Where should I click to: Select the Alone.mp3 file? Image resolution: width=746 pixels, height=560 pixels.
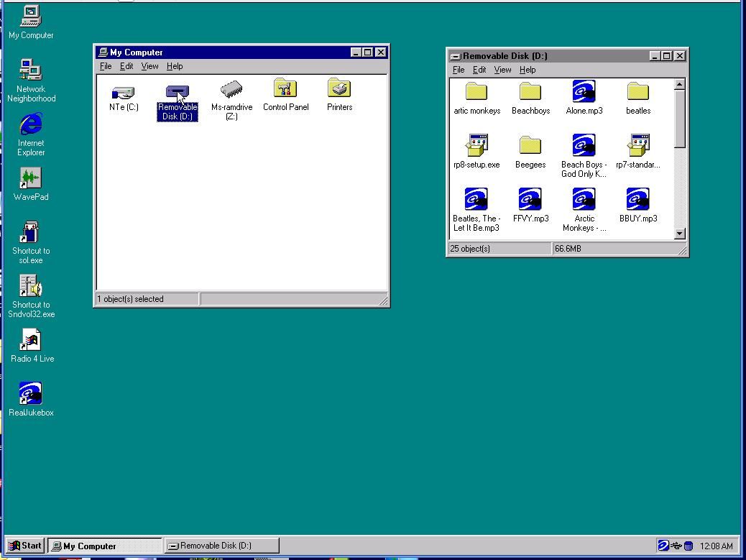(583, 90)
